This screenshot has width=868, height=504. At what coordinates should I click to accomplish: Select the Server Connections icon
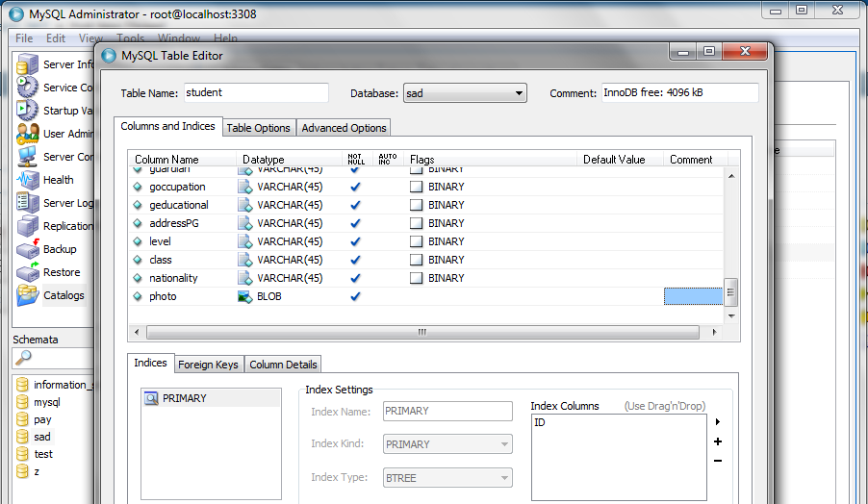point(27,157)
